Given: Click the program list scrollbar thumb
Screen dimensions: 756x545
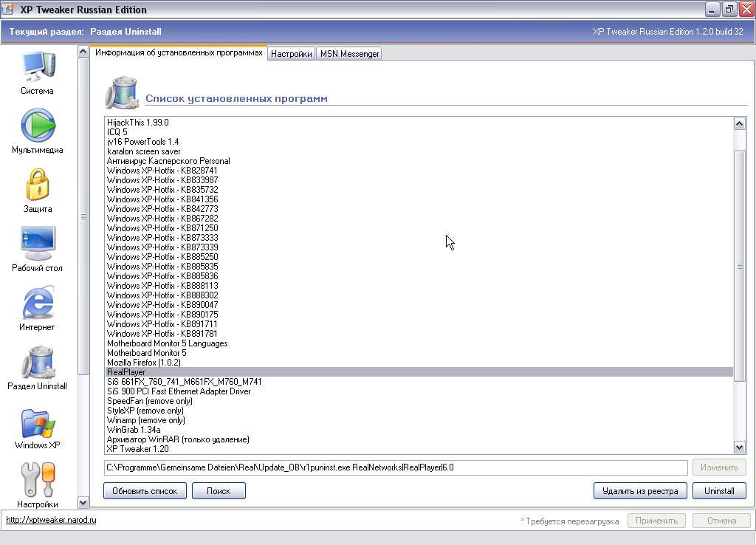Looking at the screenshot, I should tap(739, 266).
